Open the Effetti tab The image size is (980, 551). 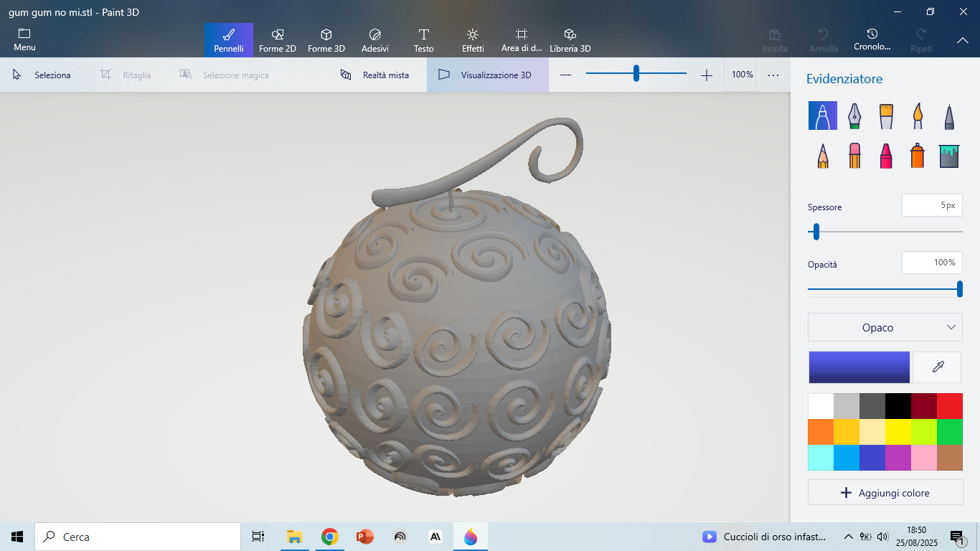pyautogui.click(x=473, y=40)
